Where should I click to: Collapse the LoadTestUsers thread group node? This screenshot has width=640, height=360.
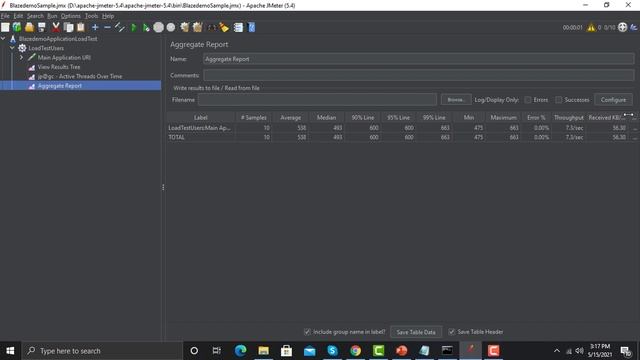point(12,48)
